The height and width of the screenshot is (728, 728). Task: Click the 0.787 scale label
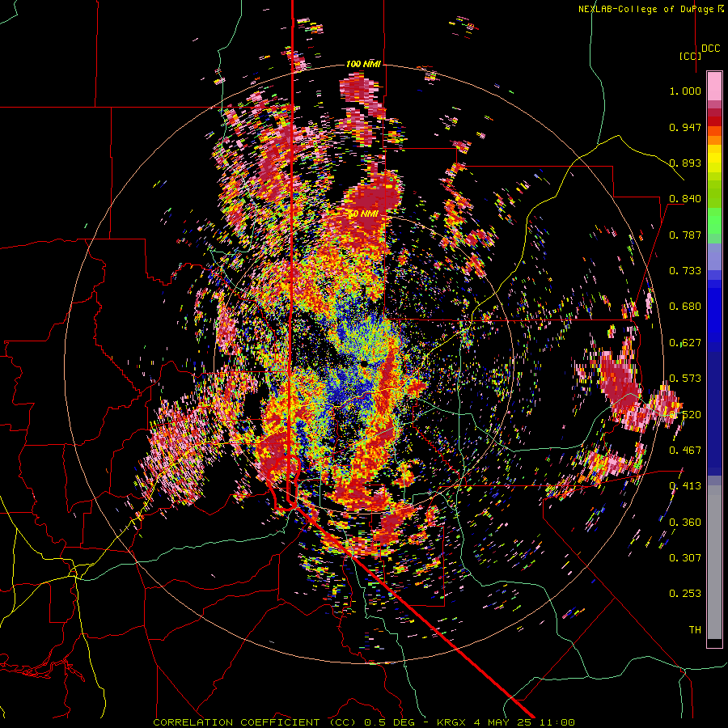(x=685, y=235)
